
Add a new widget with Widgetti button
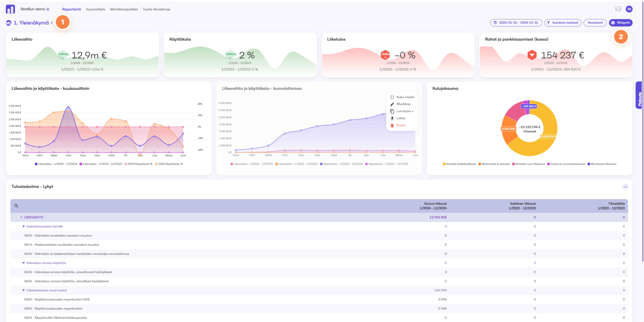[x=621, y=23]
